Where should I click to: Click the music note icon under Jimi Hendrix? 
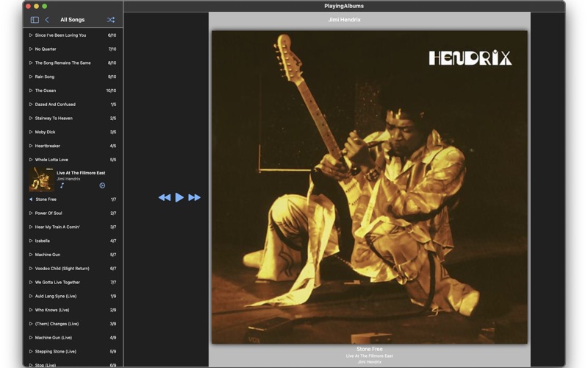pos(62,185)
